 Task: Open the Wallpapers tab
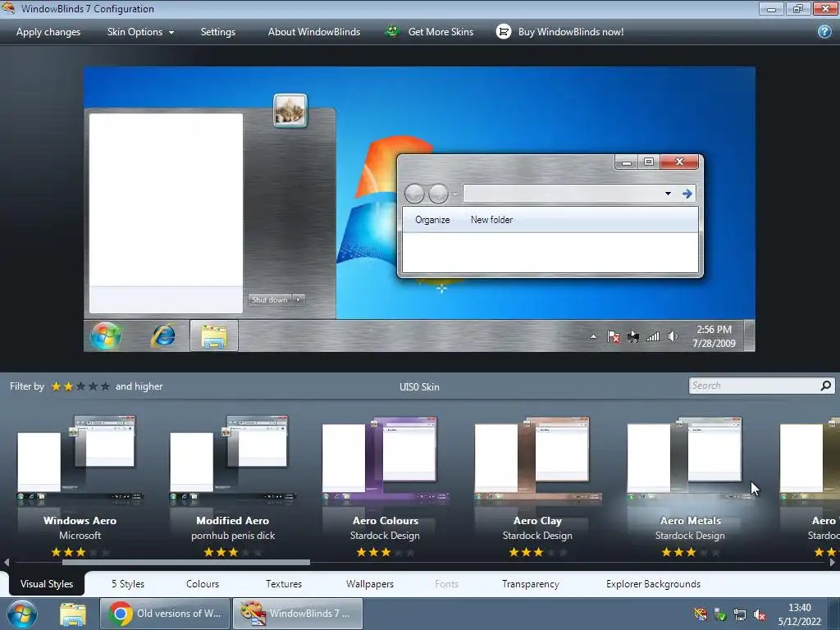point(370,584)
